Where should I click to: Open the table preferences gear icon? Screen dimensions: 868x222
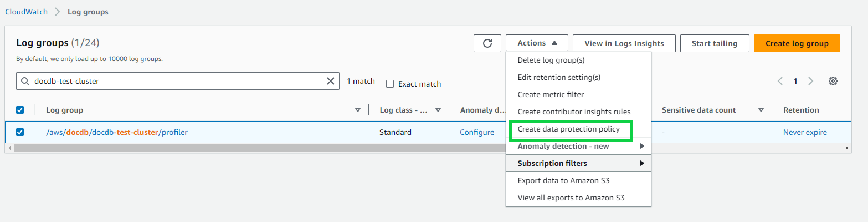click(x=833, y=81)
